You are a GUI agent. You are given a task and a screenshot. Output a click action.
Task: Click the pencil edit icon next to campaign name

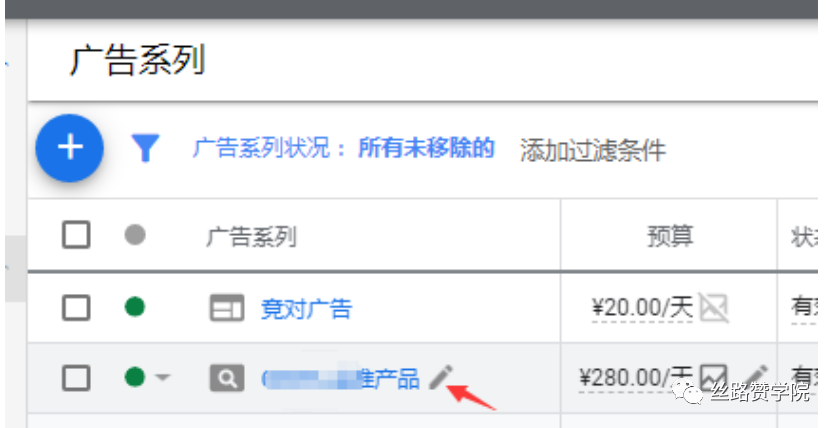click(441, 377)
